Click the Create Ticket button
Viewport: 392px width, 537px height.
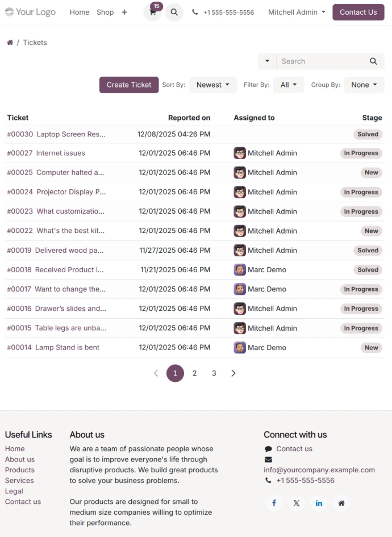[x=129, y=85]
